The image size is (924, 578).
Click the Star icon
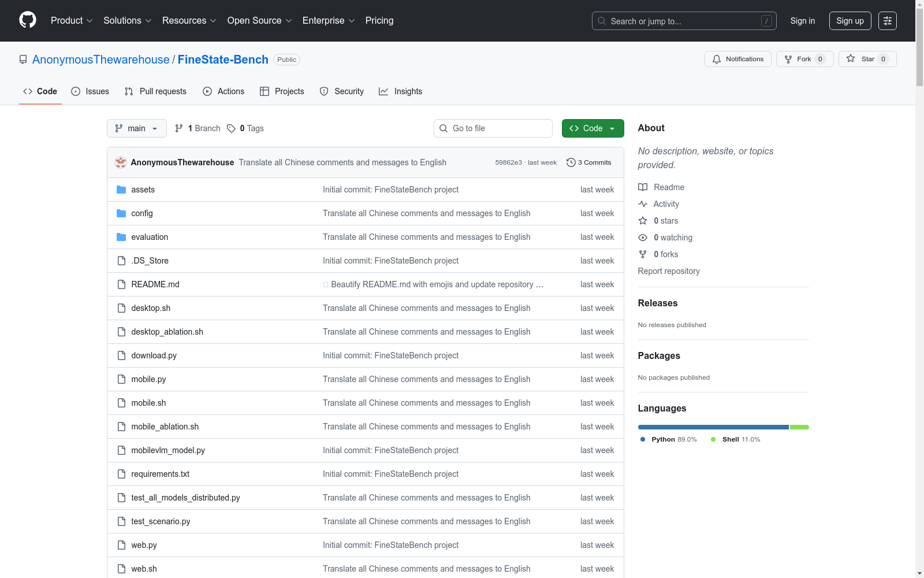click(x=851, y=58)
